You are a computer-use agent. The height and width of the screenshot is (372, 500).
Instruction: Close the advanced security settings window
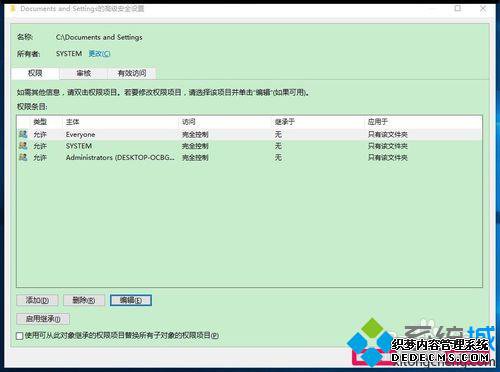point(483,8)
